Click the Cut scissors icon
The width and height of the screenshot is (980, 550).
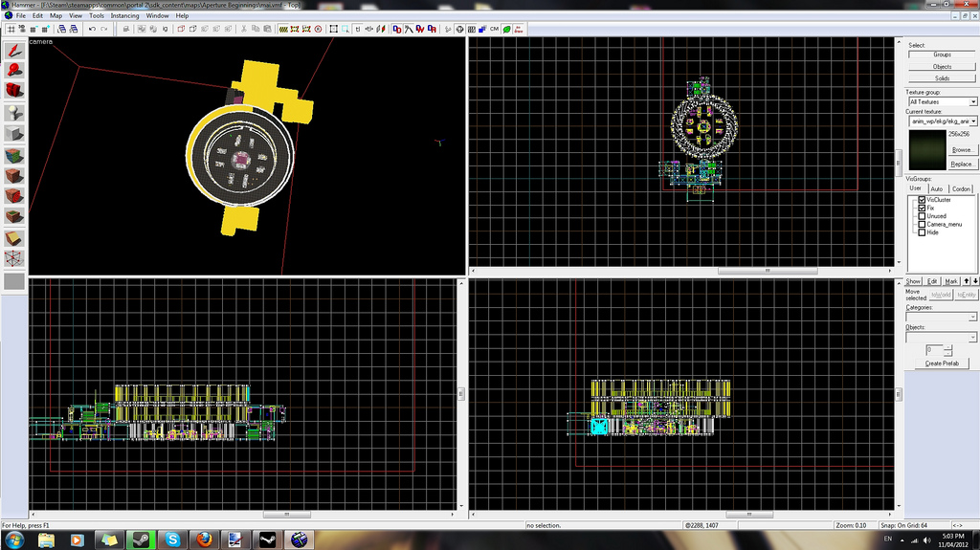244,30
